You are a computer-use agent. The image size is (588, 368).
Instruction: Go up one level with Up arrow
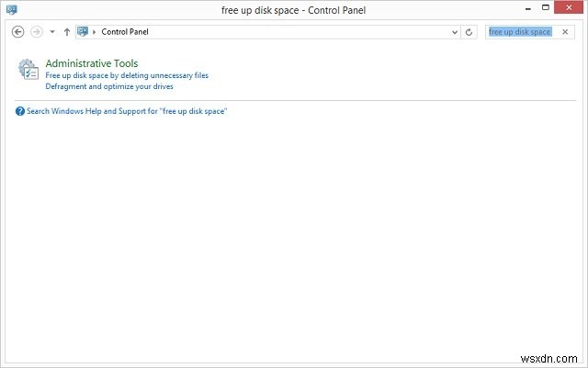[67, 31]
